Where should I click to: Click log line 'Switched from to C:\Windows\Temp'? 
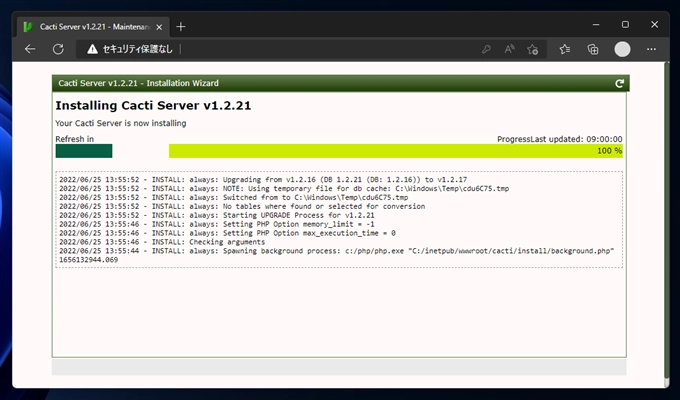pos(234,197)
